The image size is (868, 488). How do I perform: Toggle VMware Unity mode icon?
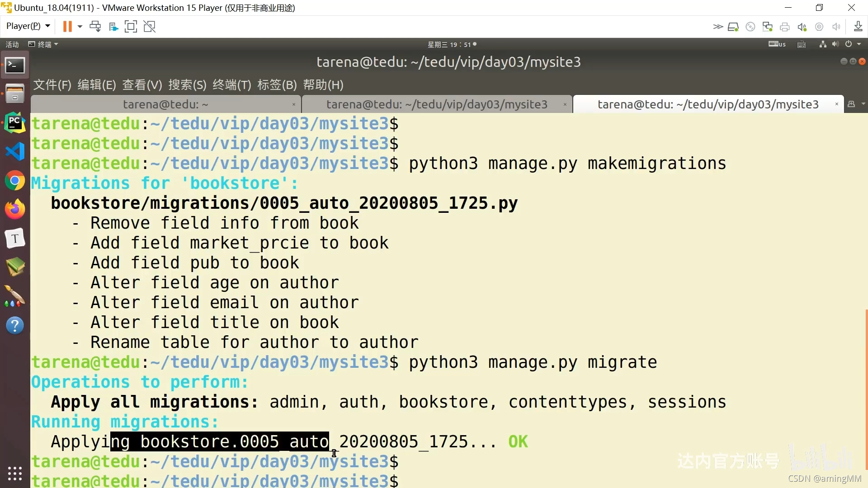(150, 27)
